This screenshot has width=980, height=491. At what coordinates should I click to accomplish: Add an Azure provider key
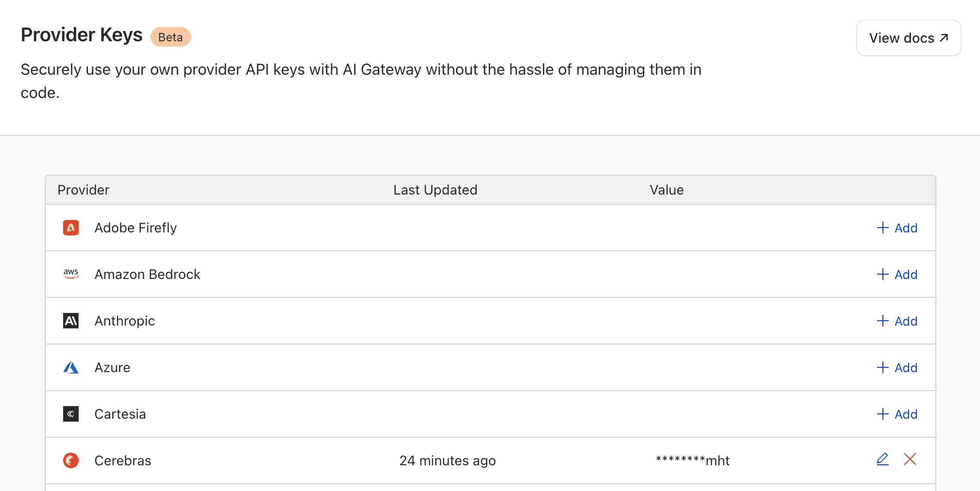coord(897,367)
